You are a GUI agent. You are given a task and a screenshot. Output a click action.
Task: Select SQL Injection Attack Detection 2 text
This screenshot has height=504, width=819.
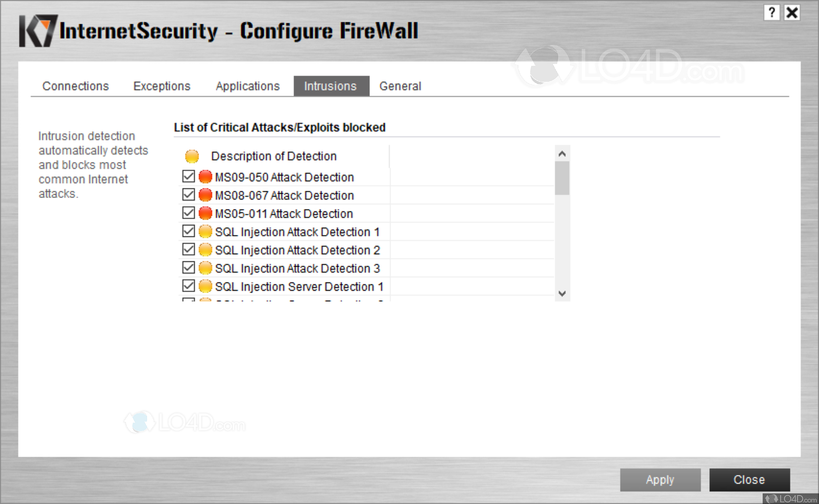tap(298, 250)
